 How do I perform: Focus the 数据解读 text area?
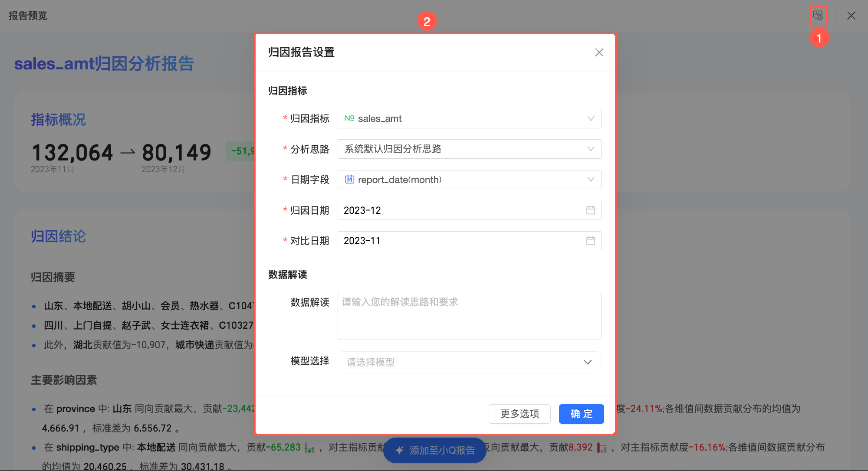pos(469,316)
